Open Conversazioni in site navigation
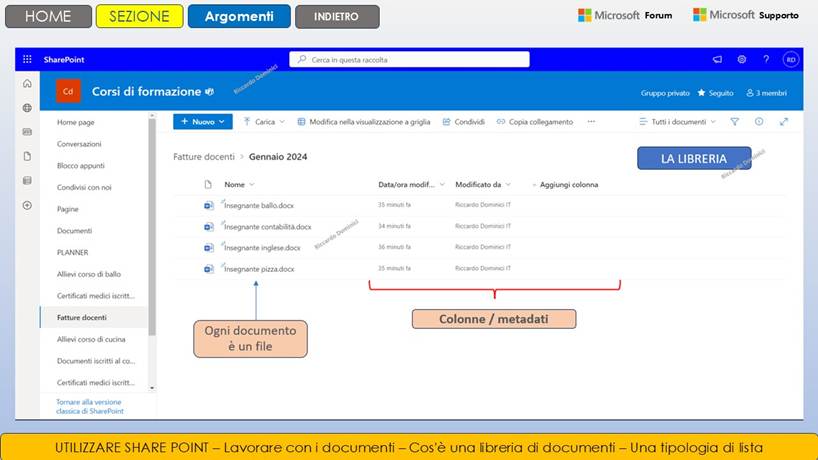 (x=79, y=144)
